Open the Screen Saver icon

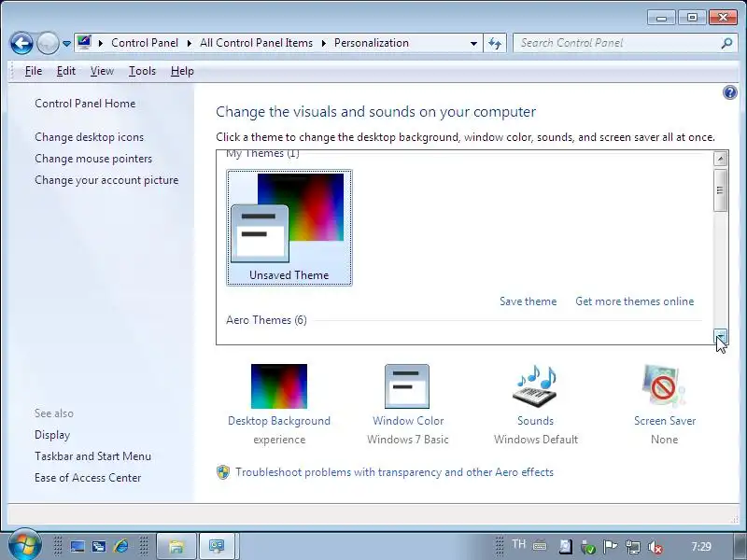(x=664, y=386)
